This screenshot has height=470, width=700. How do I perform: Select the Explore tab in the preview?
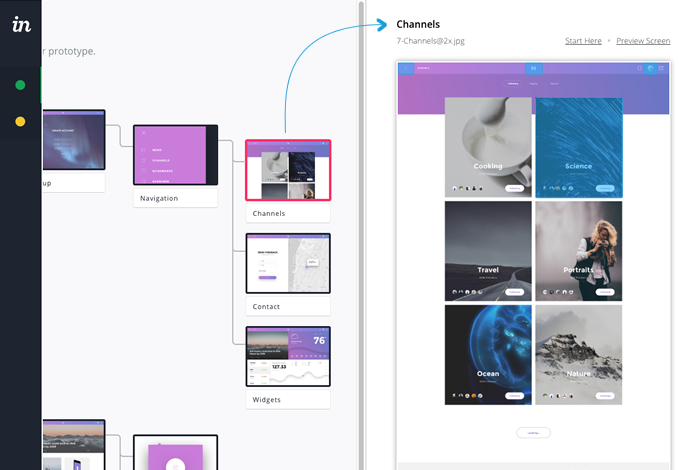[x=554, y=83]
